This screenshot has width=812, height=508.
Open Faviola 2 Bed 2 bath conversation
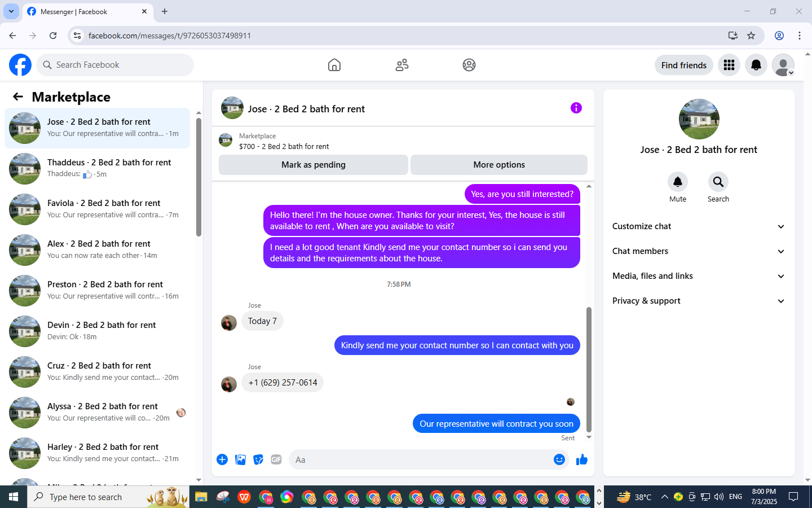(x=97, y=209)
